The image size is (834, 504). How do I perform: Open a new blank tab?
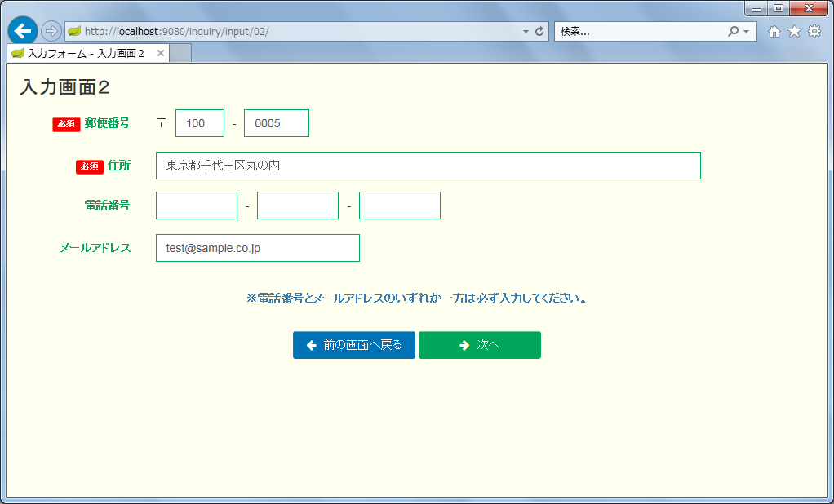(180, 53)
